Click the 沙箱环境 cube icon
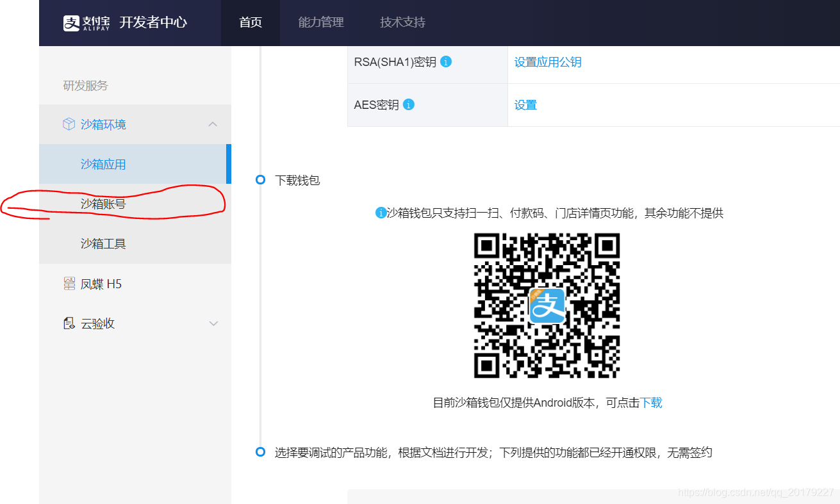This screenshot has height=504, width=840. click(x=69, y=124)
